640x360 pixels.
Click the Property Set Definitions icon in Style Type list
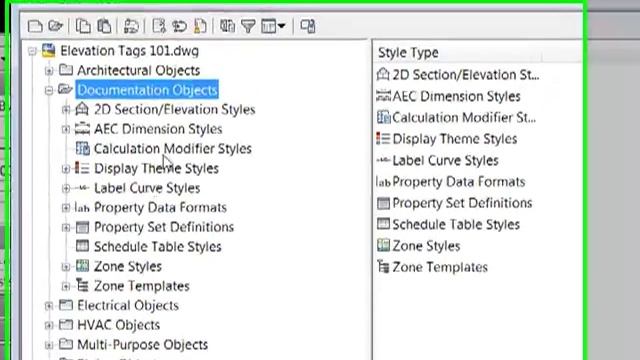pos(383,203)
